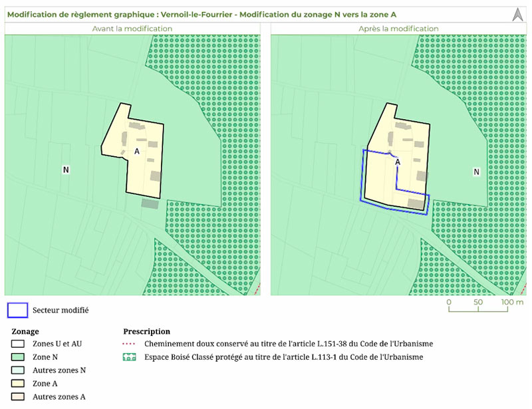Click the 'Autres zones N' label

[x=59, y=370]
